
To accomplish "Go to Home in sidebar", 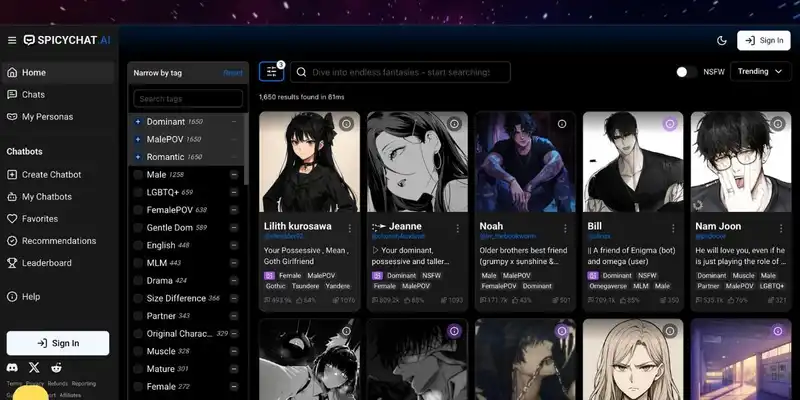I will [x=58, y=72].
